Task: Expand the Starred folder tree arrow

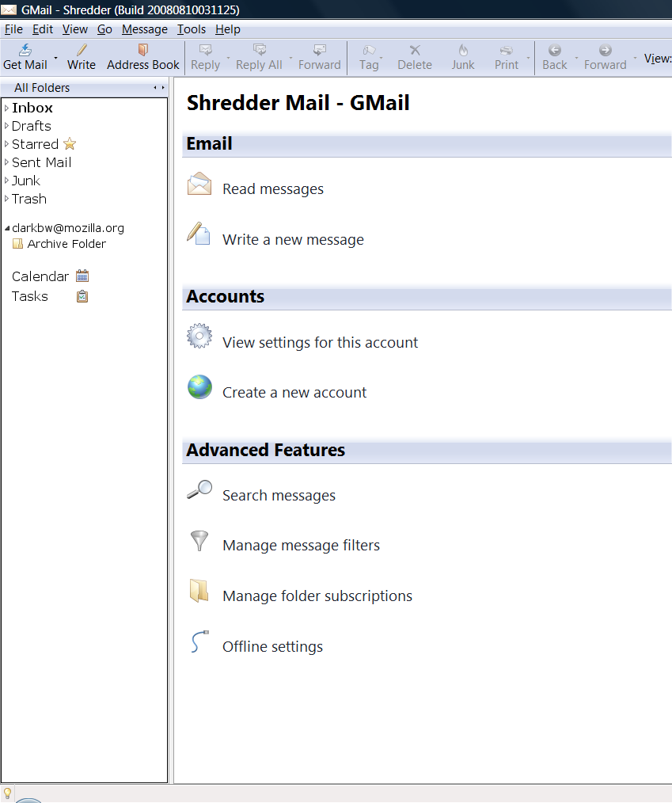Action: [6, 144]
